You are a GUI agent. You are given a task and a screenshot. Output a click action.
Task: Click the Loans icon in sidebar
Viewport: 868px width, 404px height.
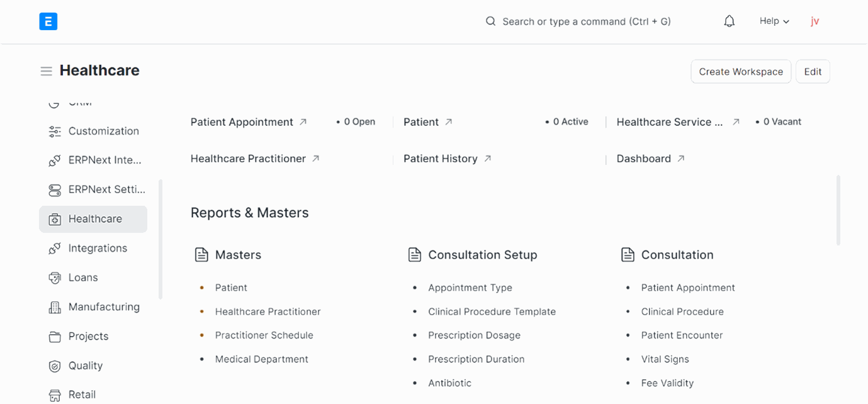click(x=55, y=278)
